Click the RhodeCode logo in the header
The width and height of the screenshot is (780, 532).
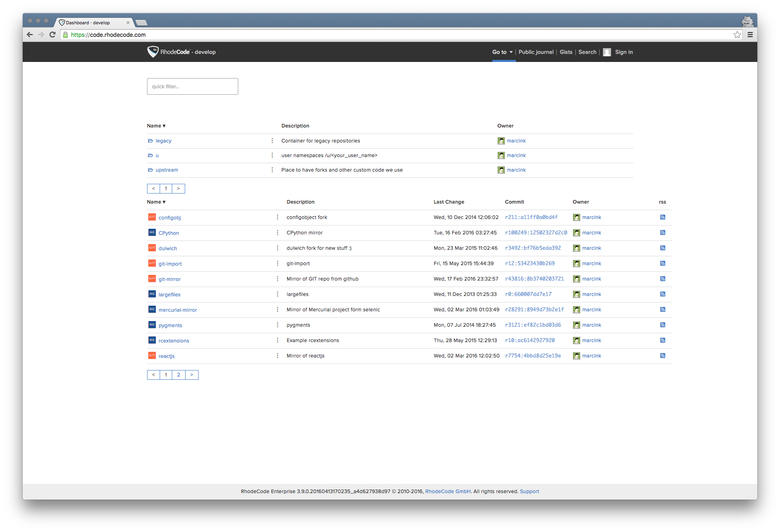click(x=153, y=52)
